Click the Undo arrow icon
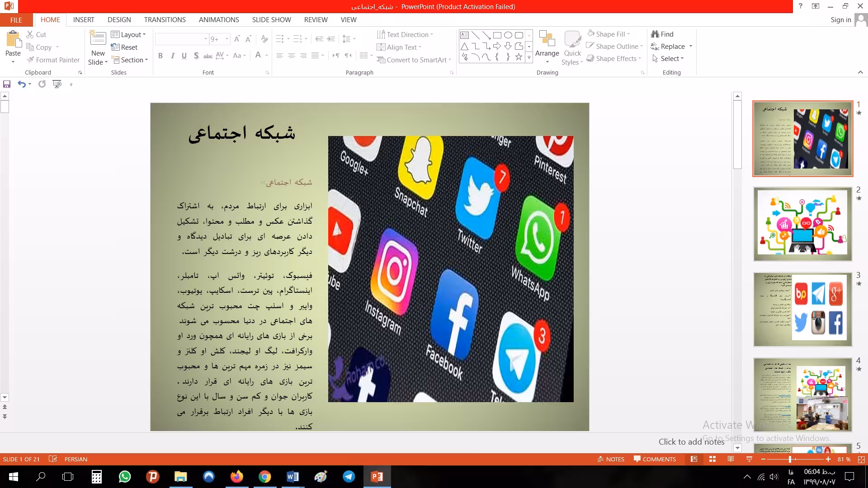The height and width of the screenshot is (488, 868). [21, 84]
